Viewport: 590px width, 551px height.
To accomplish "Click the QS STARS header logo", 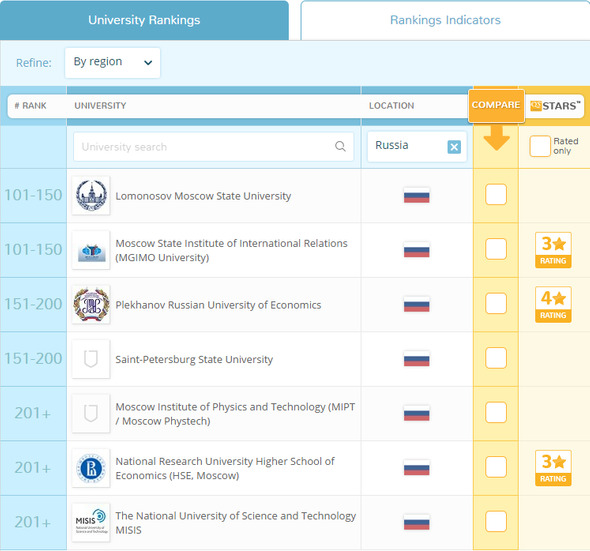I will [555, 106].
